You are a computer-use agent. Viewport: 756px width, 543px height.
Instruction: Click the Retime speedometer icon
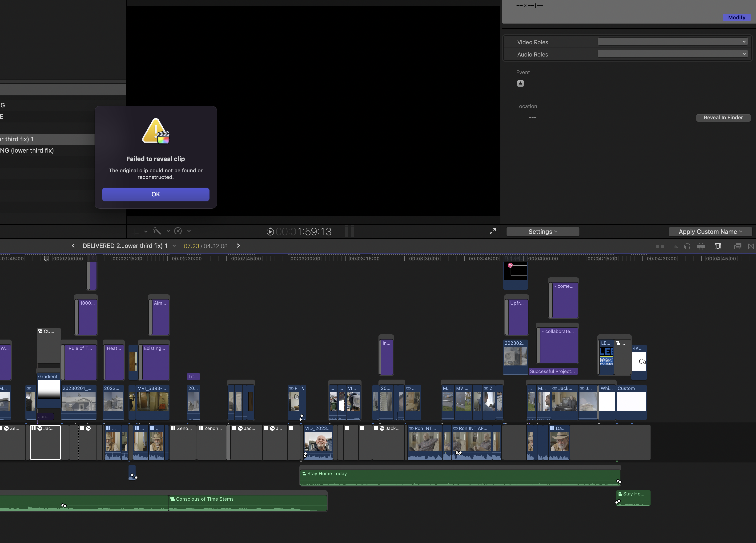[x=178, y=231]
